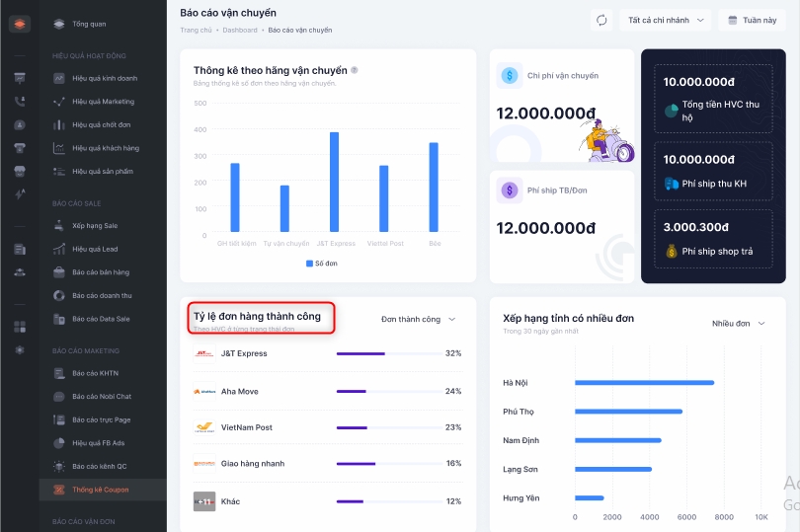Click the 'Hiệu quả Marketing' icon in sidebar
Viewport: 800px width, 532px height.
[x=59, y=102]
